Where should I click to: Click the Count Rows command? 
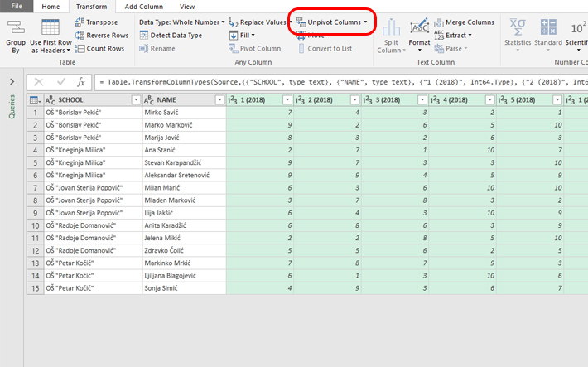coord(99,48)
